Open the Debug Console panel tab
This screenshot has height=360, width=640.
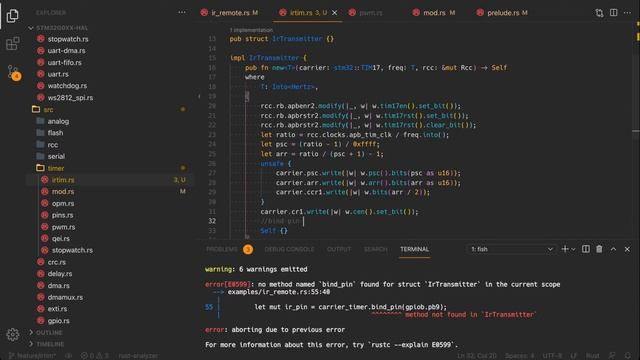(289, 249)
